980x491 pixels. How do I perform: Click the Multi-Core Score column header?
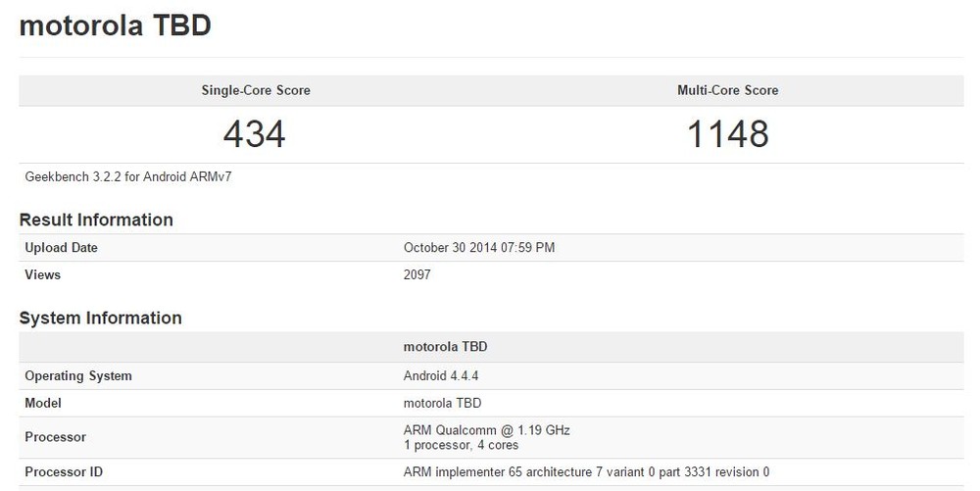coord(727,90)
